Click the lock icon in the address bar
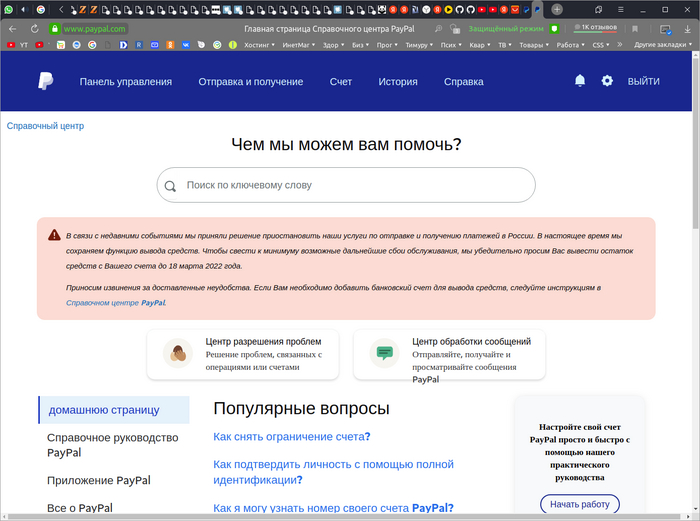The image size is (700, 521). 56,29
